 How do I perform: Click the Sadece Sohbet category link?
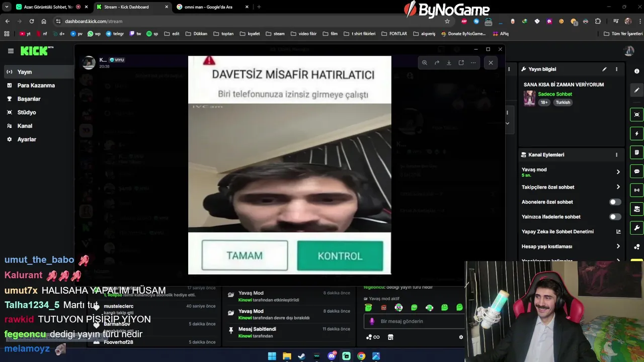[555, 94]
